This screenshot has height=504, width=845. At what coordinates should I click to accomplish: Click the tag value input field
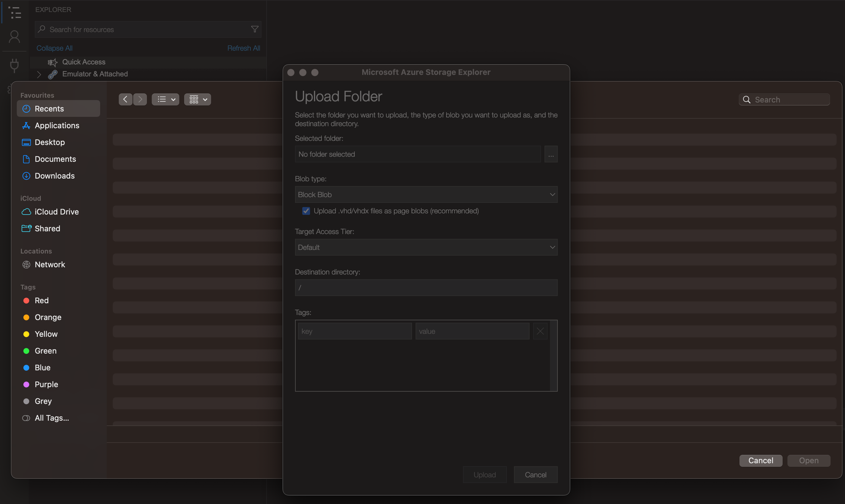coord(472,331)
